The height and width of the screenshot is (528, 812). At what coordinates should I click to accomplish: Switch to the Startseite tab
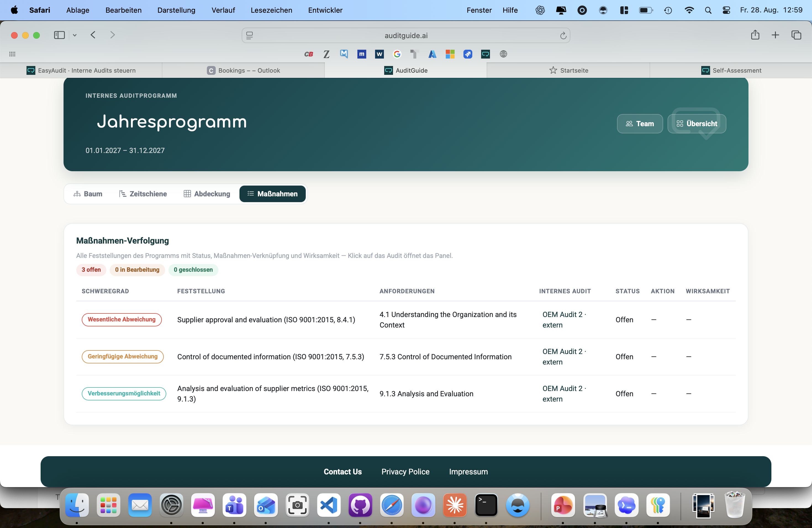pyautogui.click(x=568, y=70)
